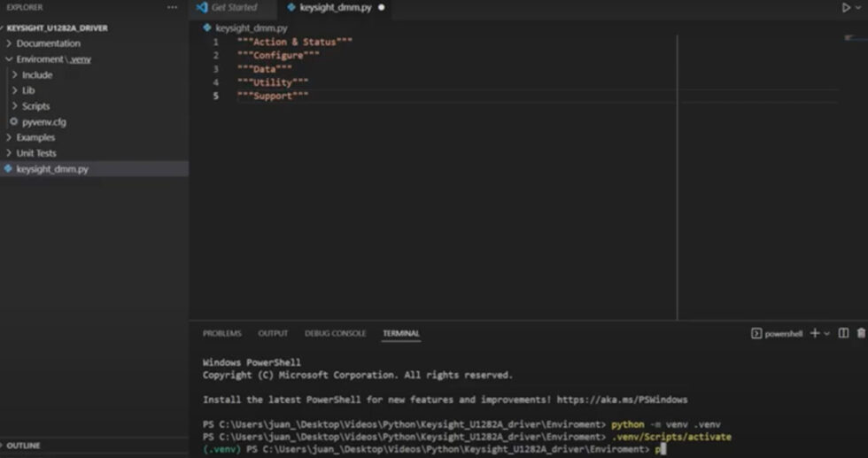Collapse the Enviroment\.venv folder
Screen dimensions: 868x458
(x=53, y=59)
